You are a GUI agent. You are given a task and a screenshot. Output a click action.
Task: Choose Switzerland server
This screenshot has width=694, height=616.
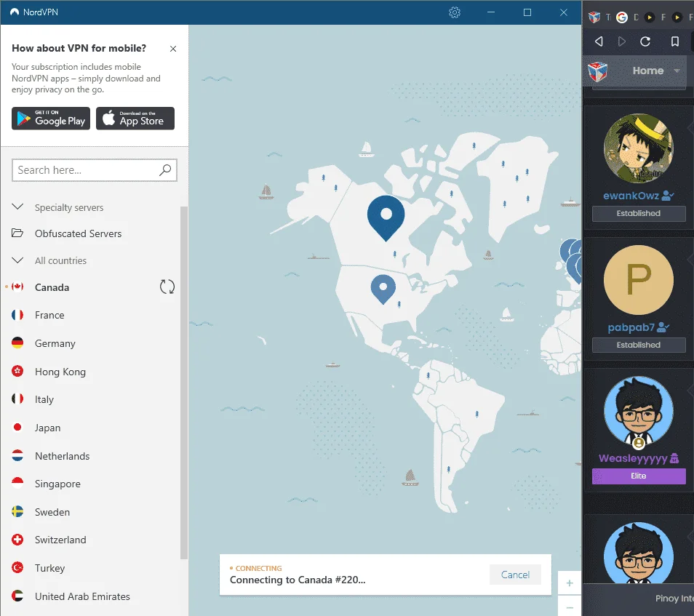click(x=60, y=540)
